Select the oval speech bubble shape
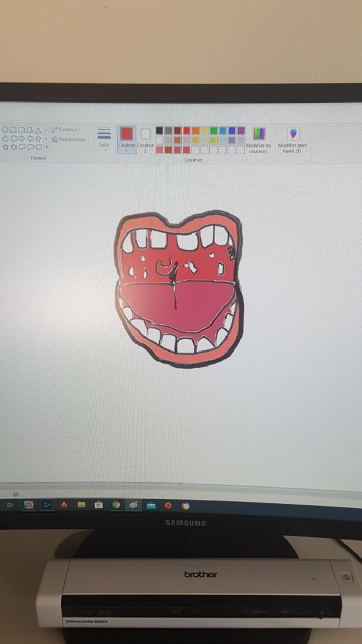The height and width of the screenshot is (644, 362). pos(31,147)
